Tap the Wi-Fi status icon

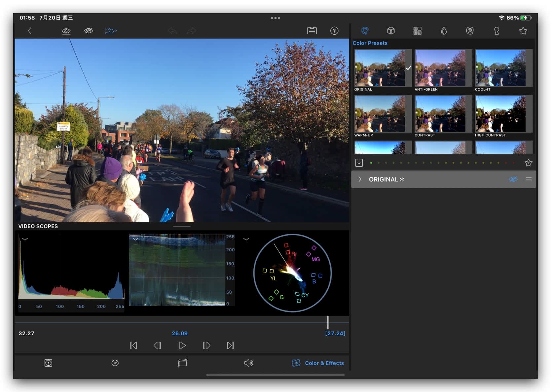tap(501, 18)
